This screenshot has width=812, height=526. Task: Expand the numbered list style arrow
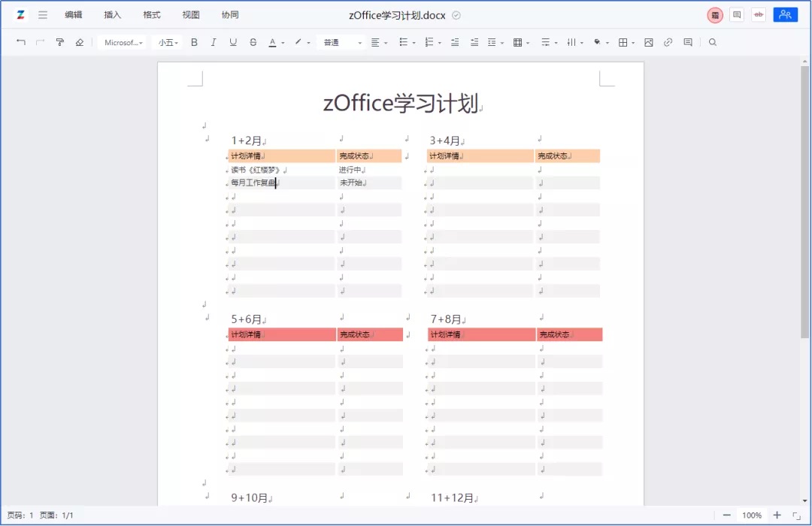[440, 43]
